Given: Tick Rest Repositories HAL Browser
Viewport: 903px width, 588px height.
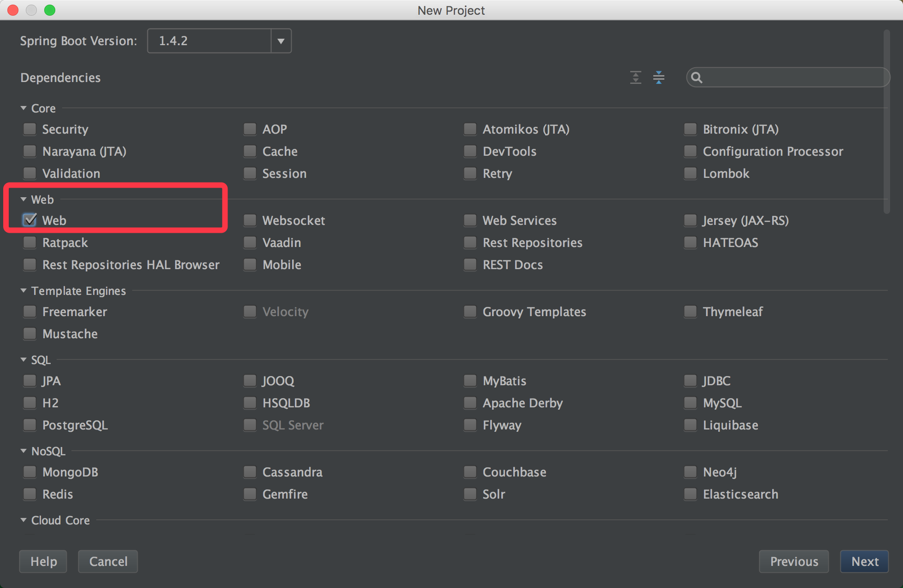Looking at the screenshot, I should (x=30, y=265).
